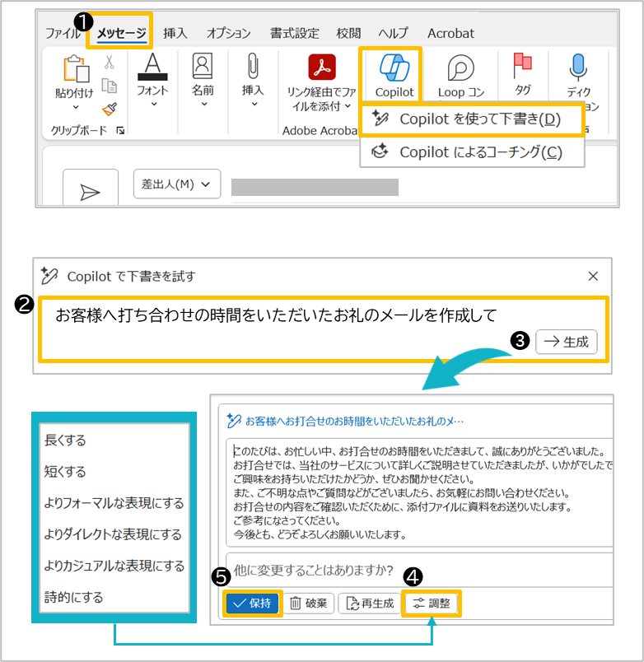Select the メッセージ ribbon tab
This screenshot has width=644, height=662.
pyautogui.click(x=121, y=33)
